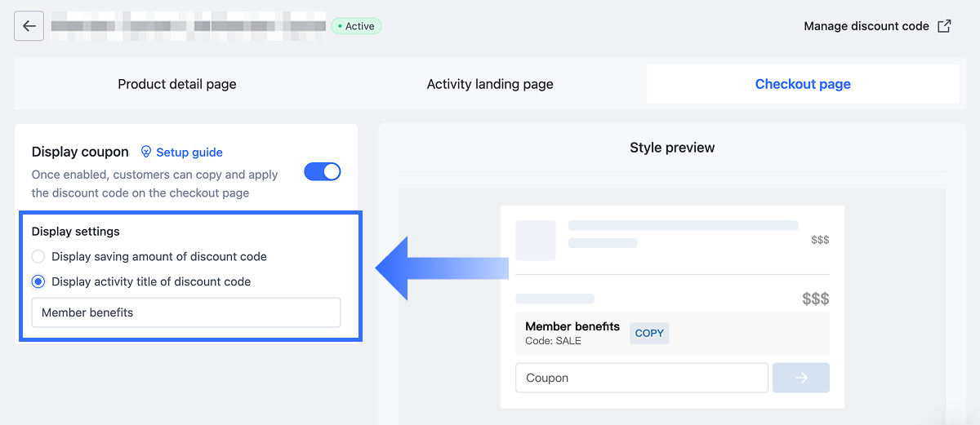Click the Display settings section label
Image resolution: width=980 pixels, height=425 pixels.
[76, 231]
